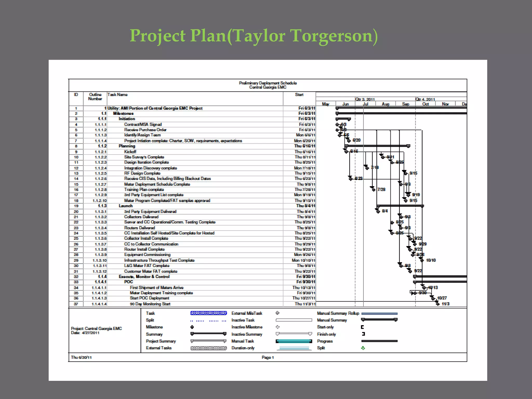This screenshot has width=532, height=399.
Task: Click the 'Thu 6/30/11' footer date
Action: 81,357
